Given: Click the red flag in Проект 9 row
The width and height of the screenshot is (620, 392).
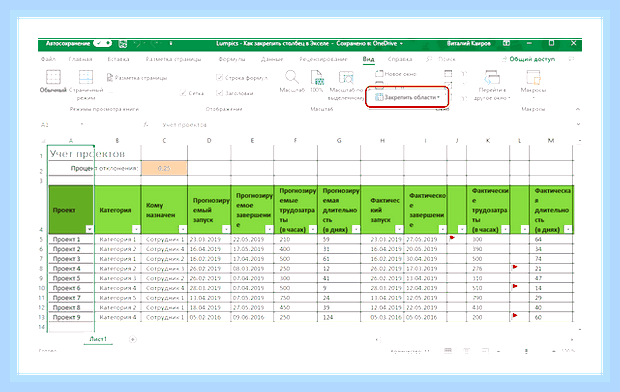Looking at the screenshot, I should click(515, 315).
